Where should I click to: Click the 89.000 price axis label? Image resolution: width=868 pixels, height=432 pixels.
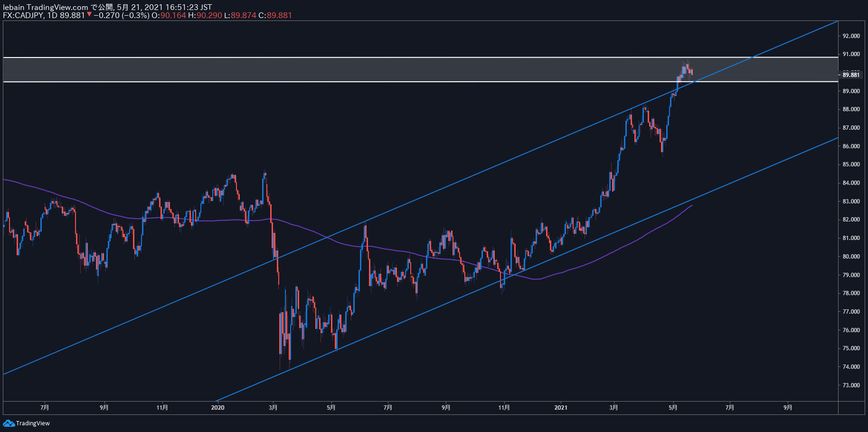(851, 91)
